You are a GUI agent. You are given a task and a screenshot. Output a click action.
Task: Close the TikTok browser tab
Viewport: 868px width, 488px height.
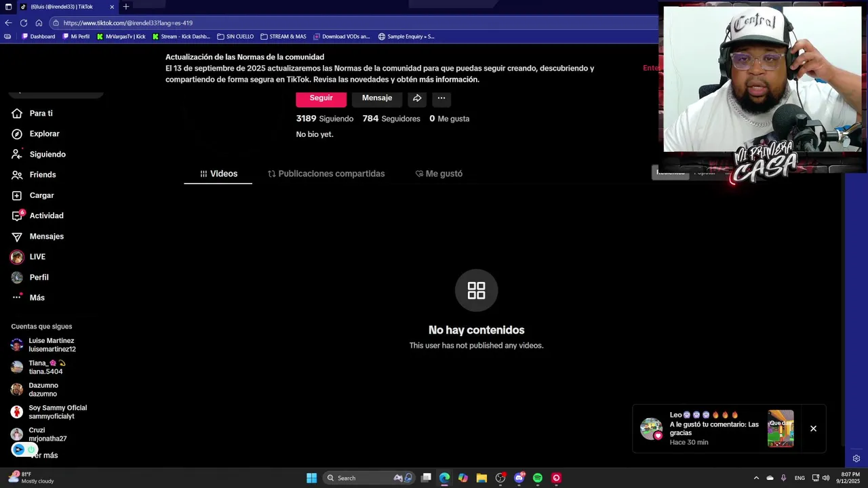(x=112, y=7)
